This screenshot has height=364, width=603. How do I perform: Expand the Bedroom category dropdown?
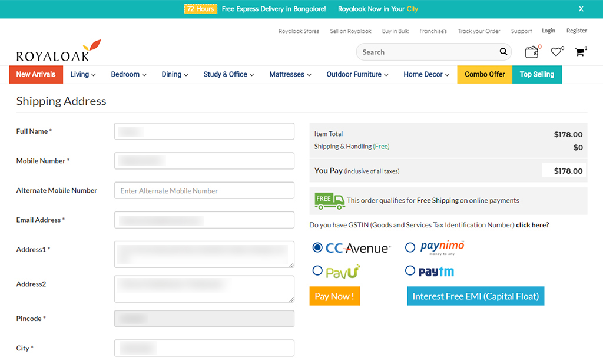click(128, 74)
